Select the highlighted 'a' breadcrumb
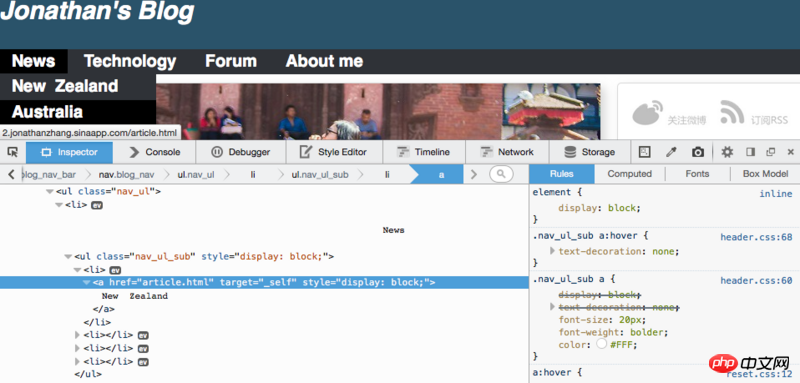Image resolution: width=800 pixels, height=383 pixels. point(441,174)
